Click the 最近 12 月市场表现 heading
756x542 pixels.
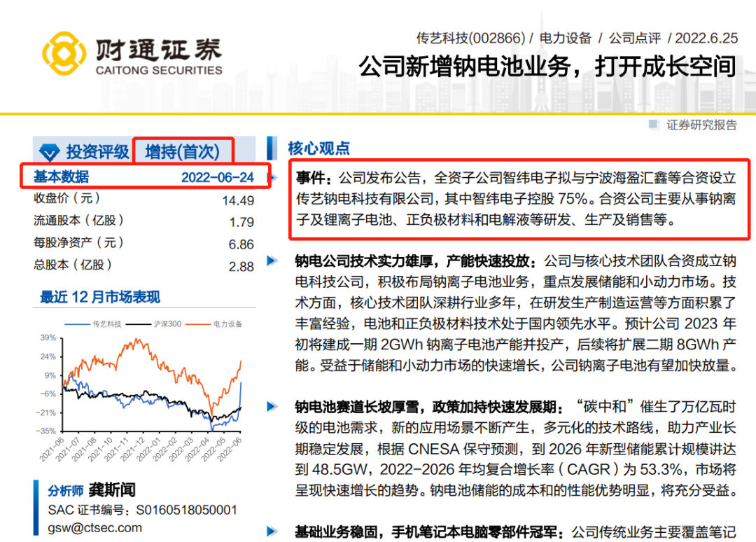[x=100, y=297]
